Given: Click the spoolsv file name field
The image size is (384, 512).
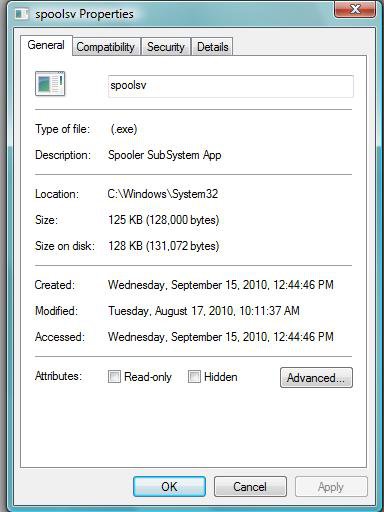Looking at the screenshot, I should [230, 86].
